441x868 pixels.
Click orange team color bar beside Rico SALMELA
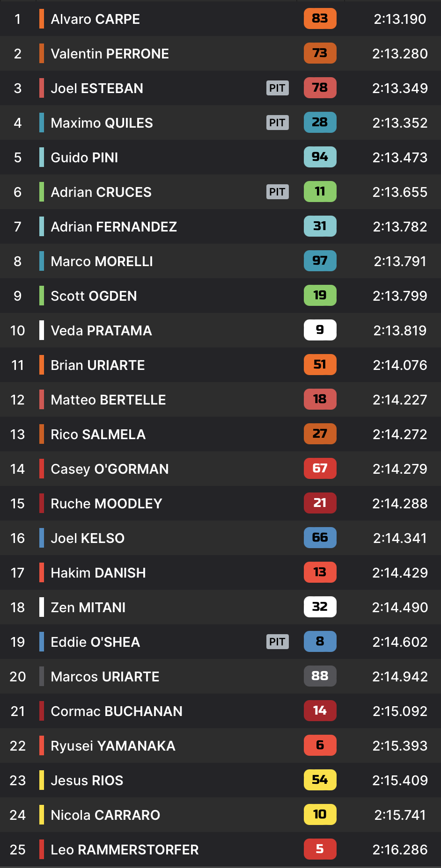coord(42,434)
